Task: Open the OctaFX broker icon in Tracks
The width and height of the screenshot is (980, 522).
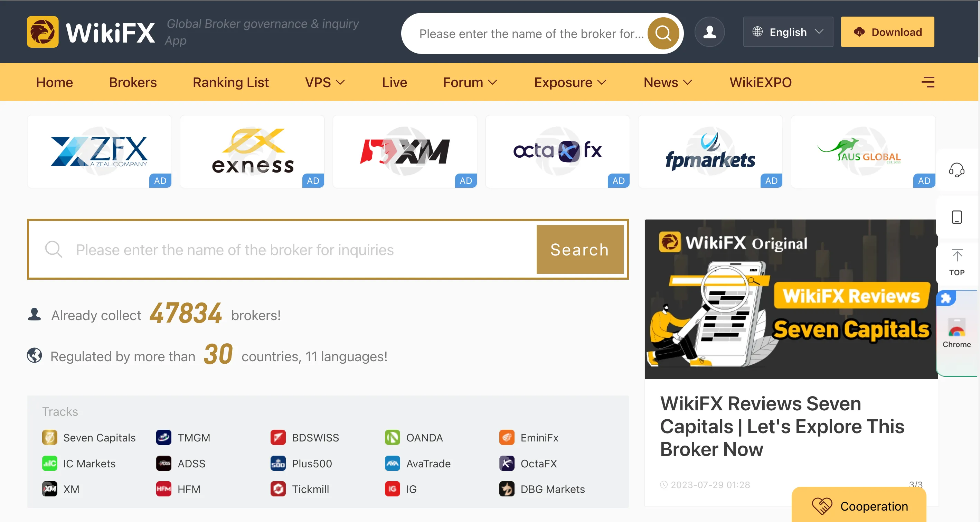Action: click(x=507, y=464)
